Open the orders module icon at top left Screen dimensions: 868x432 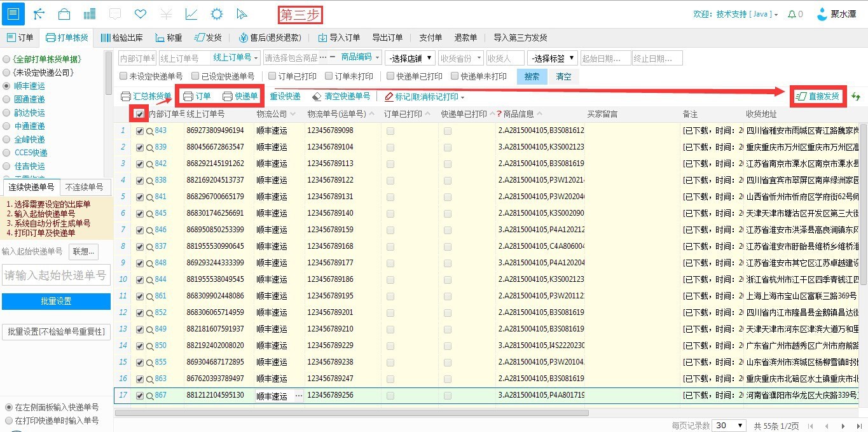pos(14,13)
